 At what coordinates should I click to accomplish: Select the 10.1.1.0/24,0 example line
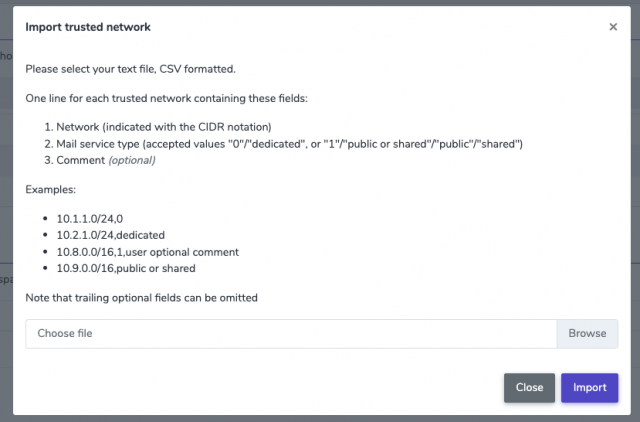[x=90, y=219]
